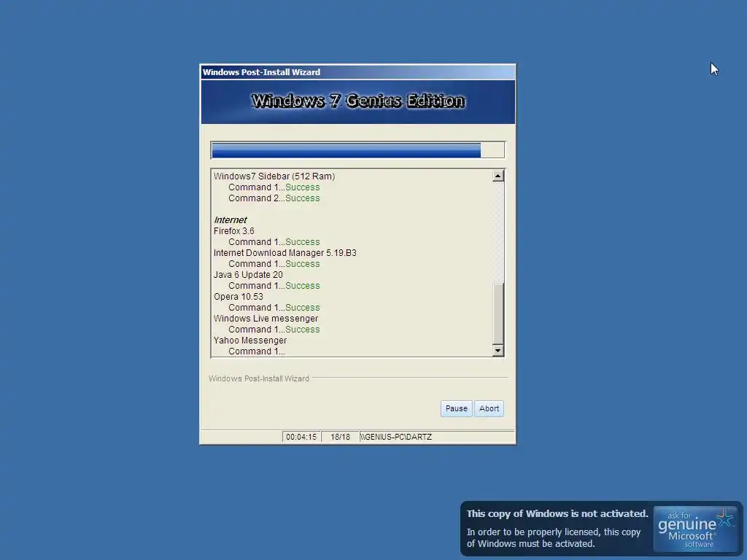Image resolution: width=747 pixels, height=560 pixels.
Task: Select the Firefox 3.6 entry
Action: [x=234, y=231]
